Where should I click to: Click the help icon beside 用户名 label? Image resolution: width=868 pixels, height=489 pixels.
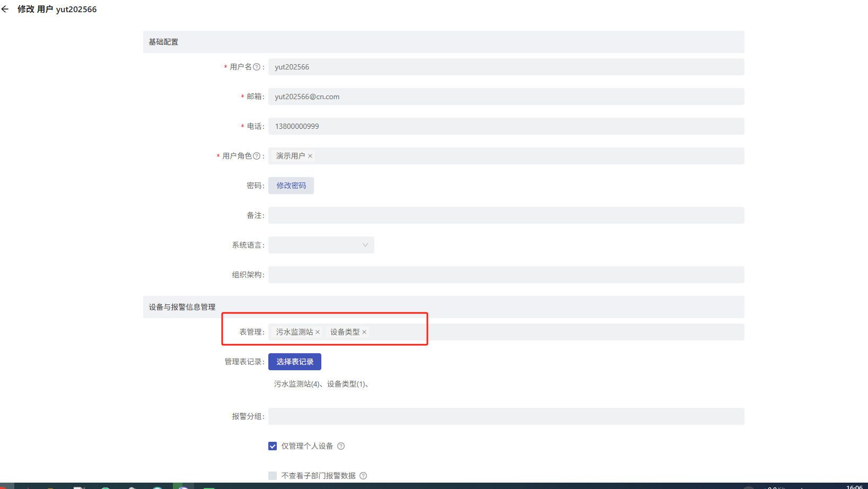[257, 67]
